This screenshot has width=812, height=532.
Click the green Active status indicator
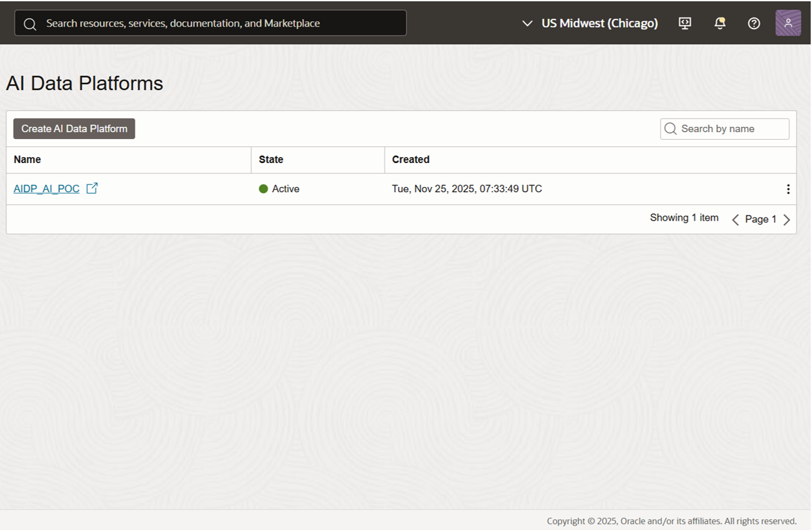[x=263, y=189]
